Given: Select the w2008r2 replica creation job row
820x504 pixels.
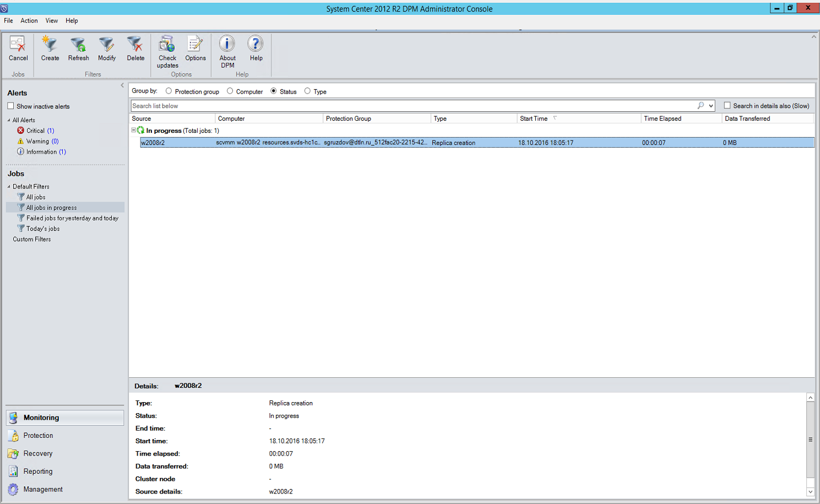Looking at the screenshot, I should [x=477, y=143].
